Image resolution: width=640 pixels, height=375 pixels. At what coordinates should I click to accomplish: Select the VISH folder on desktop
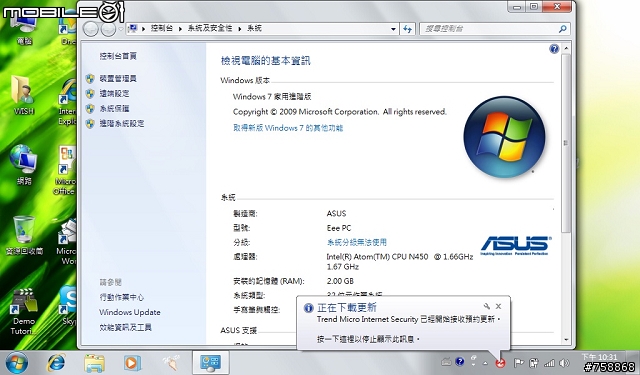[23, 95]
